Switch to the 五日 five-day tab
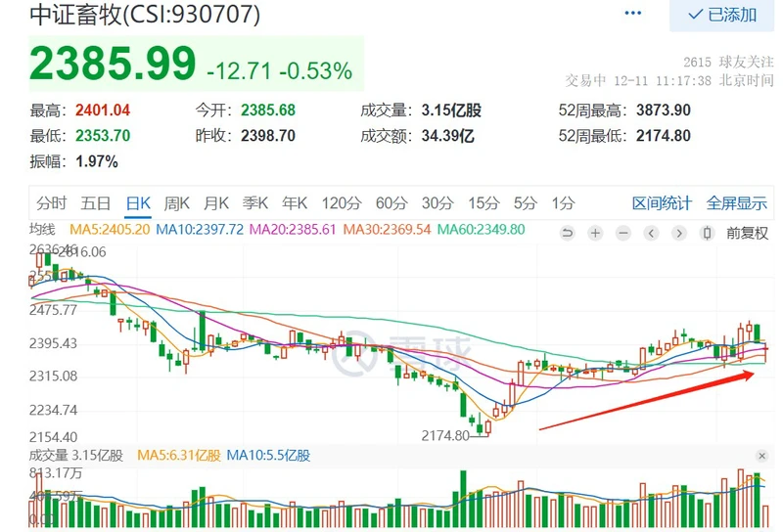 click(96, 203)
